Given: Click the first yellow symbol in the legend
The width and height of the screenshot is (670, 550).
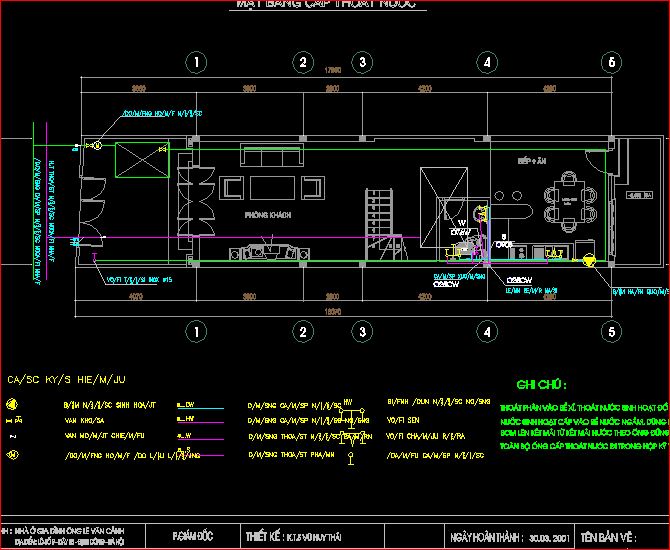Looking at the screenshot, I should pos(12,404).
